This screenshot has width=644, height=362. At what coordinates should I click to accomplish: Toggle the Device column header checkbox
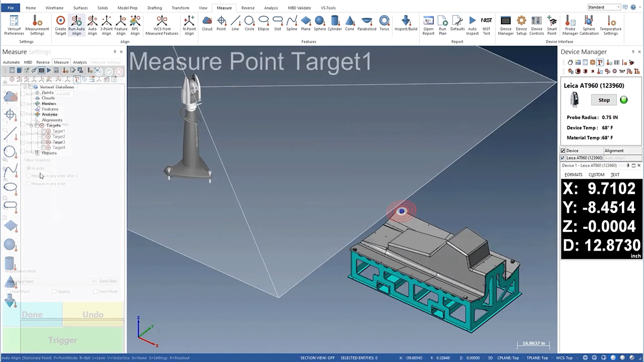[563, 150]
